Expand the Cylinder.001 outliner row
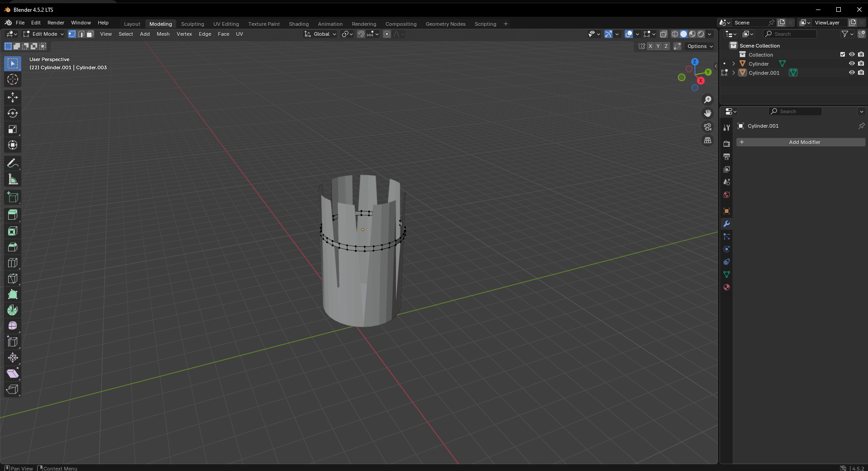868x471 pixels. click(733, 72)
